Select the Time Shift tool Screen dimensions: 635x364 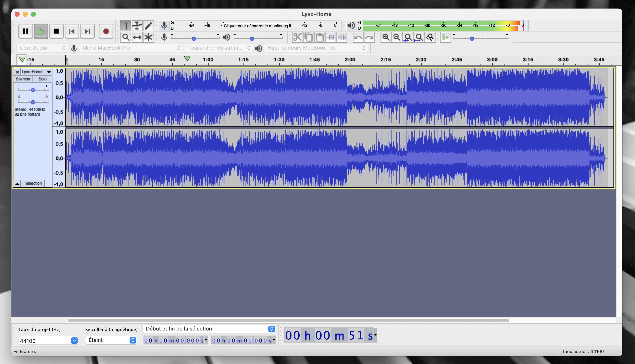pos(137,37)
